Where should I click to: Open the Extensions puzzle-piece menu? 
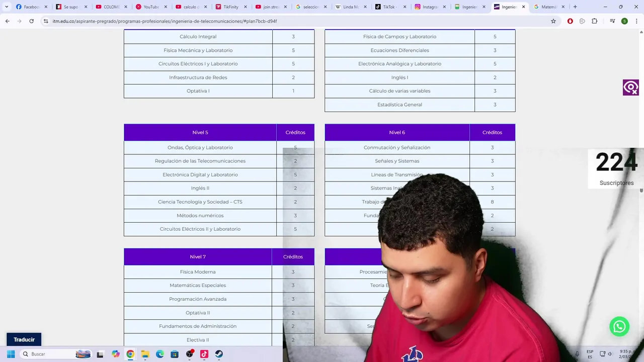(x=594, y=21)
